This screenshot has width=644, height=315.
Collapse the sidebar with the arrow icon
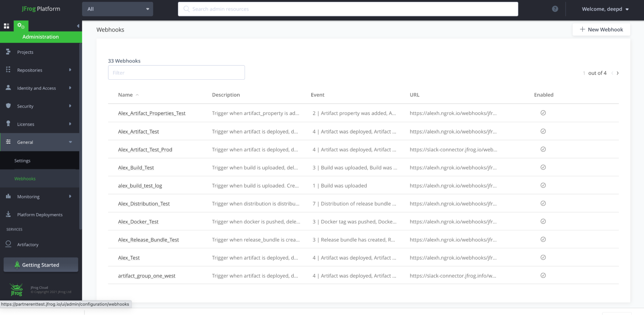pyautogui.click(x=78, y=26)
